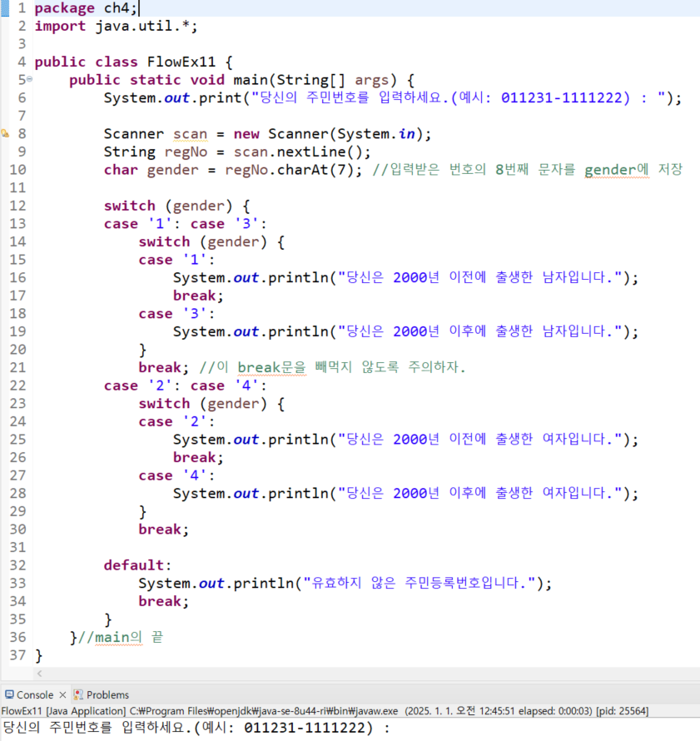Click 'regNo.charAt(7)' expression
The width and height of the screenshot is (700, 741).
click(289, 170)
